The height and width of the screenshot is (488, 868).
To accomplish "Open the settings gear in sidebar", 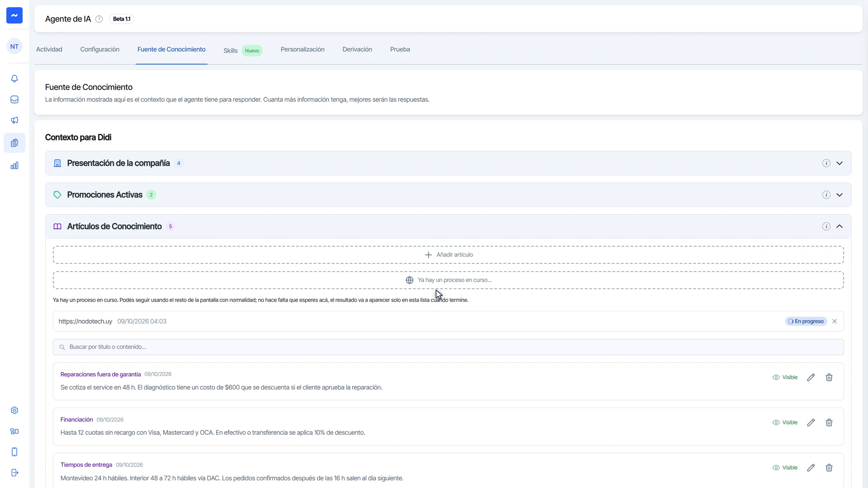I will [x=14, y=410].
